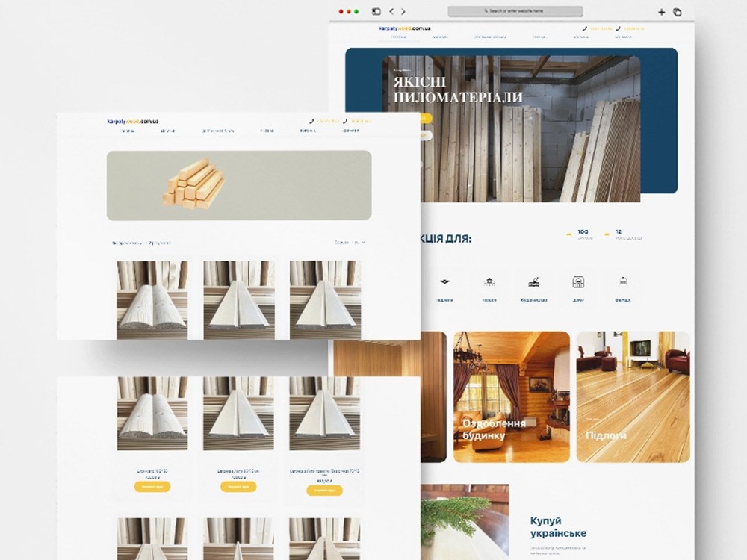Screen dimensions: 747x560
Task: Open the widest (third) menu item in the catalog window
Action: 217,131
